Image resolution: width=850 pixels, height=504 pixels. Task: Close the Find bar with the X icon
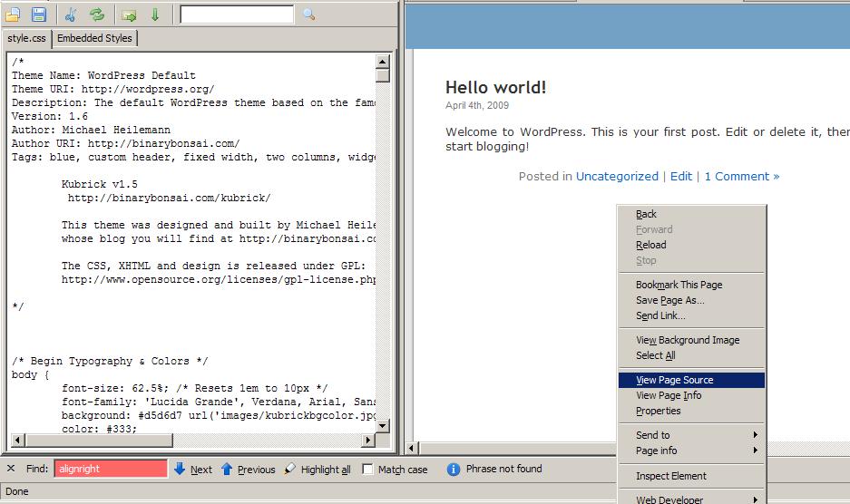pyautogui.click(x=11, y=469)
